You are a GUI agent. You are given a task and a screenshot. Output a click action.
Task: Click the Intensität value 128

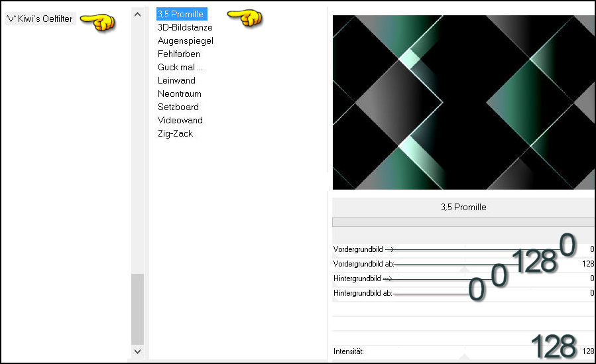[588, 351]
